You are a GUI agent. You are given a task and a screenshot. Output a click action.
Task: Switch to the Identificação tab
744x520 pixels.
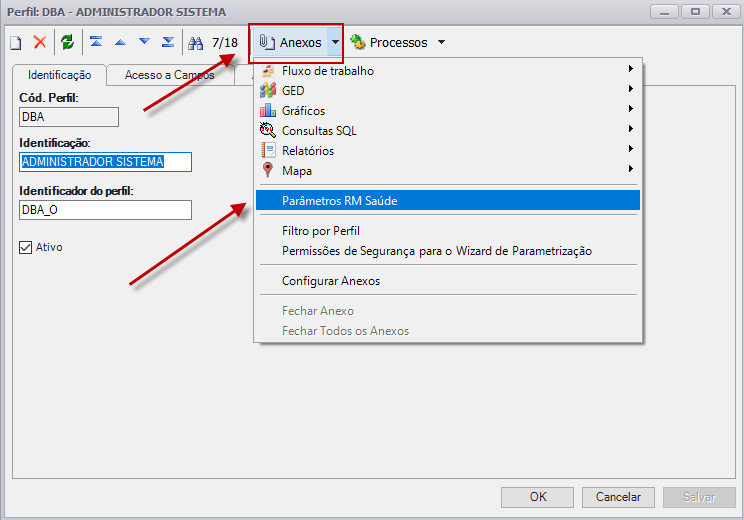[x=60, y=75]
